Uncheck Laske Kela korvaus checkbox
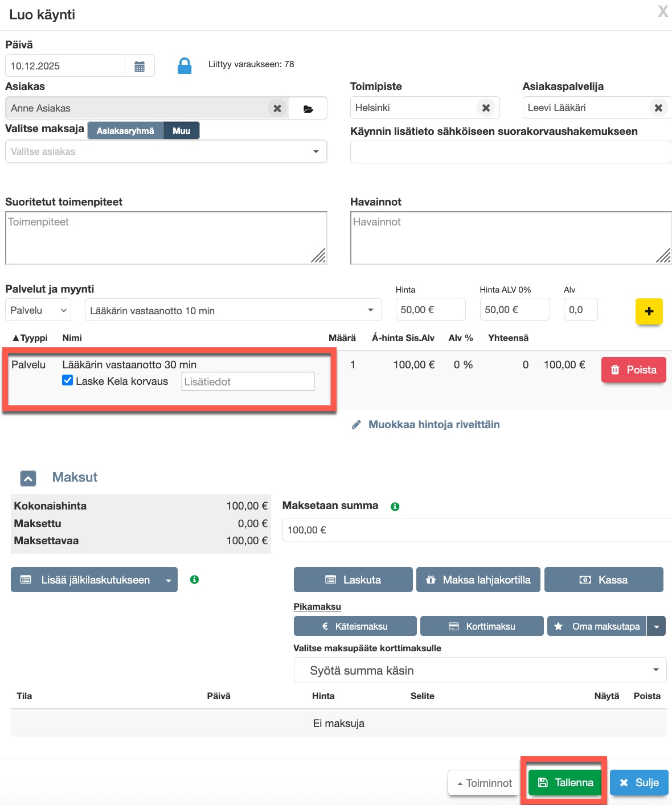 click(68, 381)
